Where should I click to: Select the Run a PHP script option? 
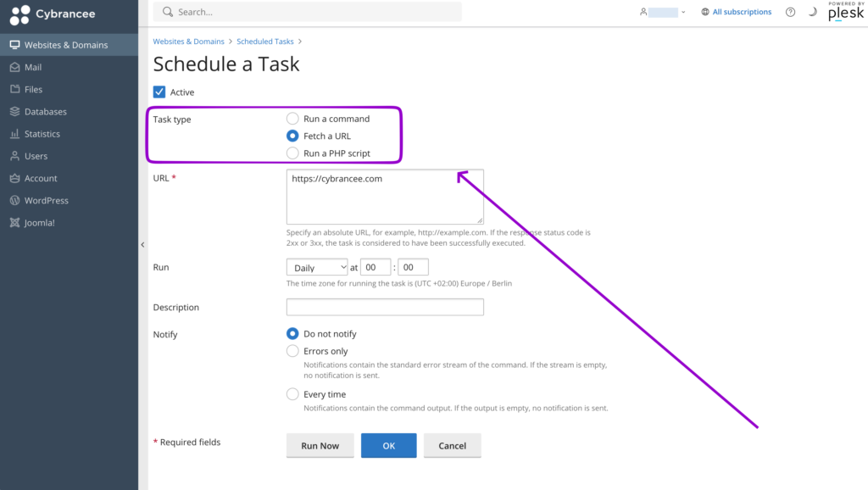pyautogui.click(x=292, y=153)
